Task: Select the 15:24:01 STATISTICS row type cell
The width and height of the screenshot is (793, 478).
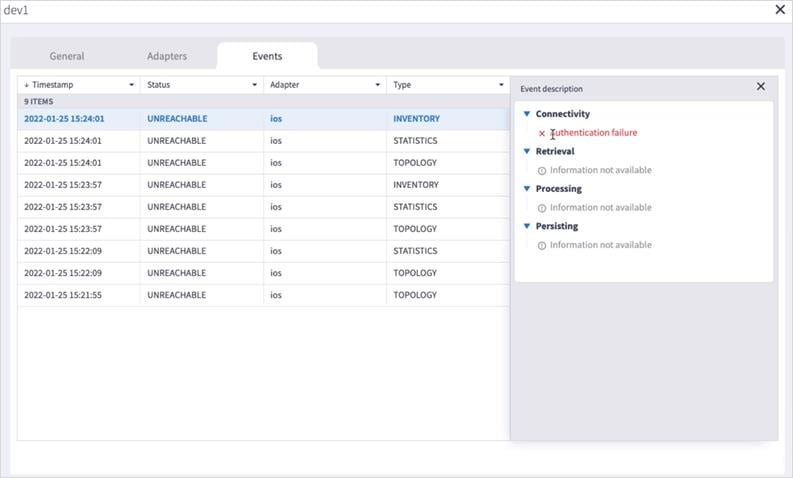Action: tap(415, 141)
